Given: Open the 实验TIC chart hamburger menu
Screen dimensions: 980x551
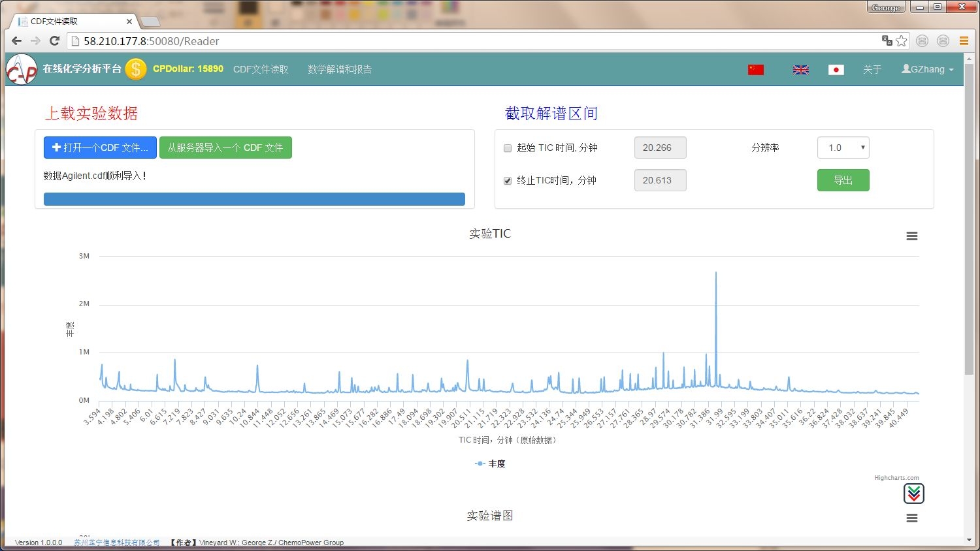Looking at the screenshot, I should pos(912,236).
